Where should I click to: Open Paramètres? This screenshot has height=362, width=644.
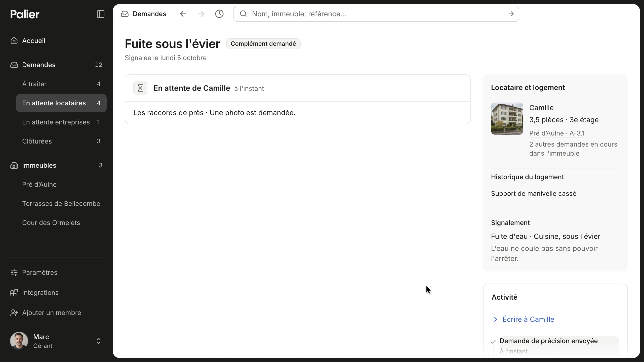coord(56,273)
